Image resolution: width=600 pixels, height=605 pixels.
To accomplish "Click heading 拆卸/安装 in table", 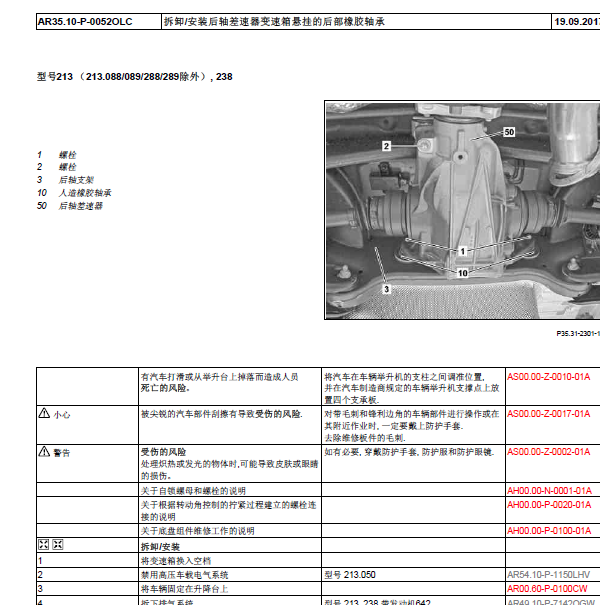I will pos(160,546).
